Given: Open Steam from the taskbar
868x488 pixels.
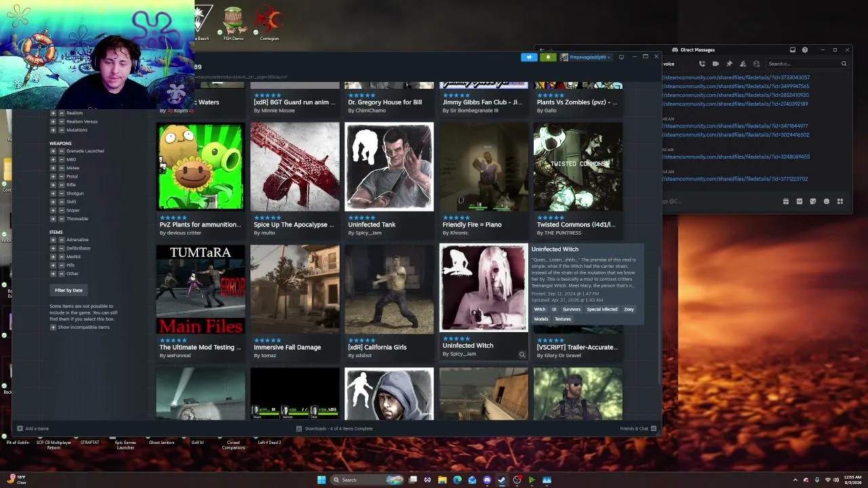Looking at the screenshot, I should coord(502,480).
